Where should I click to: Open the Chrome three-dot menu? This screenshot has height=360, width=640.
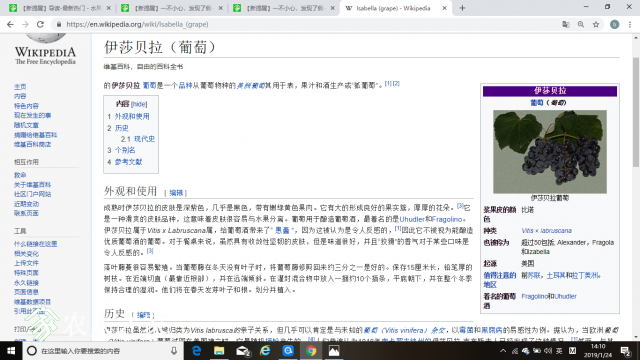[x=630, y=24]
